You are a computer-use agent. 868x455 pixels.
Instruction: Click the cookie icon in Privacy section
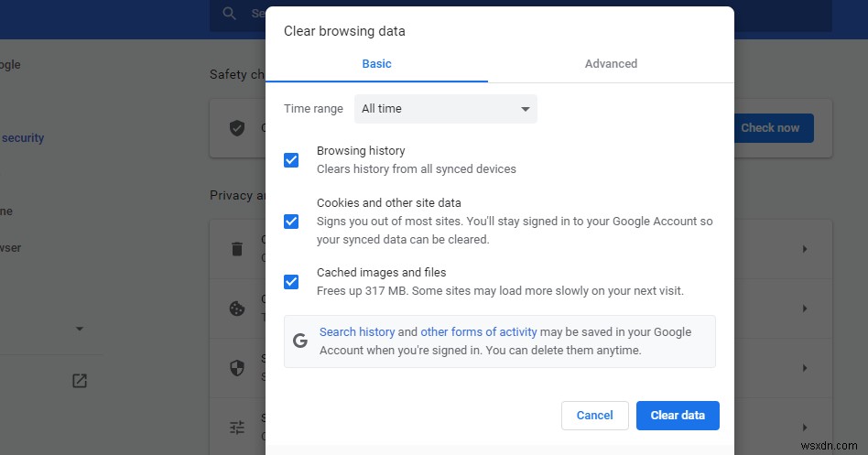pyautogui.click(x=237, y=309)
